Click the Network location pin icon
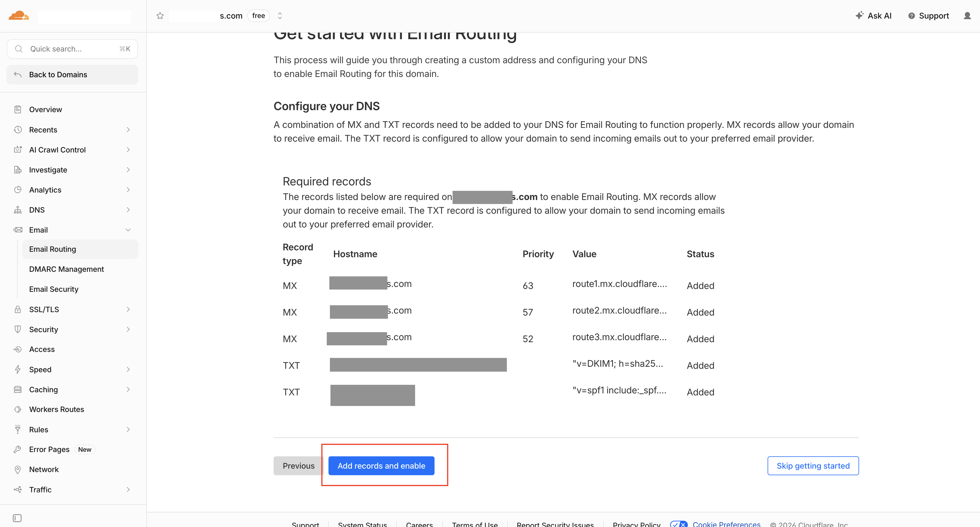The height and width of the screenshot is (527, 980). [x=17, y=469]
